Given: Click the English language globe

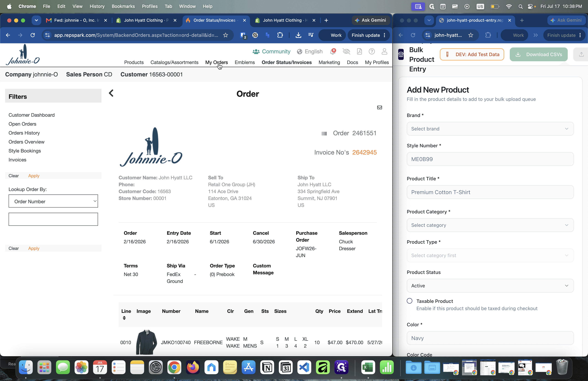Looking at the screenshot, I should coord(300,51).
